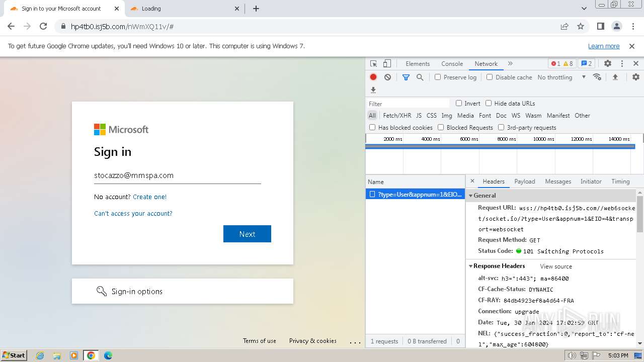Image resolution: width=644 pixels, height=362 pixels.
Task: Open the tab search dropdown arrow
Action: tap(584, 9)
